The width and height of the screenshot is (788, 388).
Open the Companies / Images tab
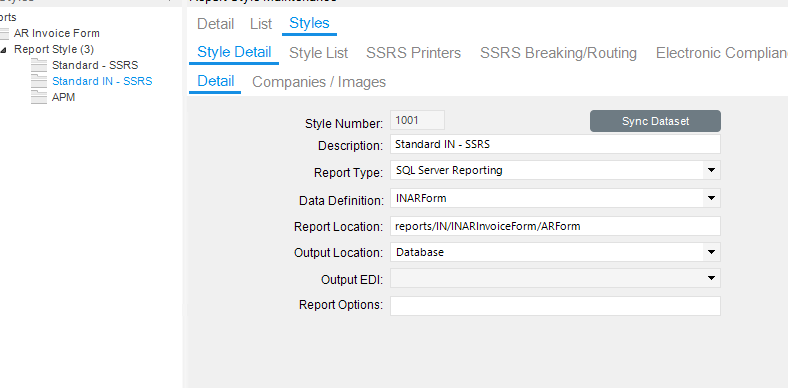(319, 82)
